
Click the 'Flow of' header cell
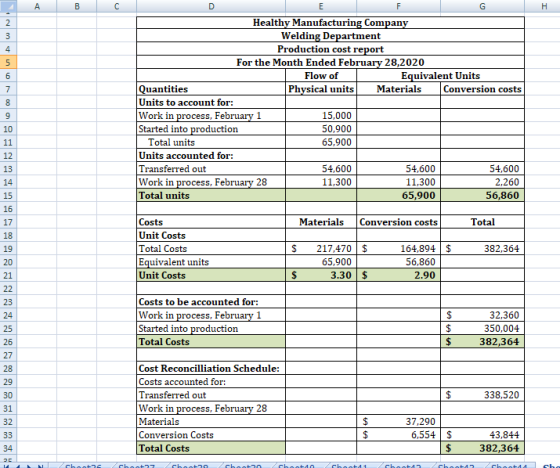321,76
